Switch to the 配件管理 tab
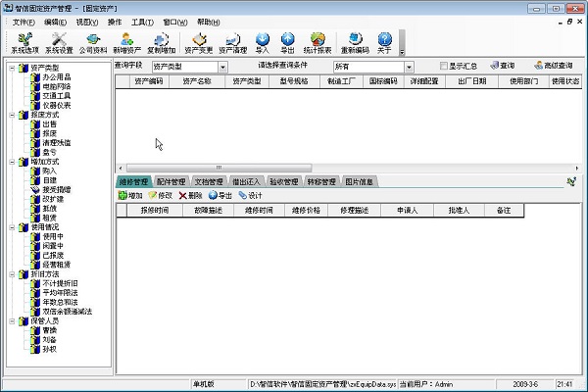The image size is (588, 392). [x=171, y=182]
